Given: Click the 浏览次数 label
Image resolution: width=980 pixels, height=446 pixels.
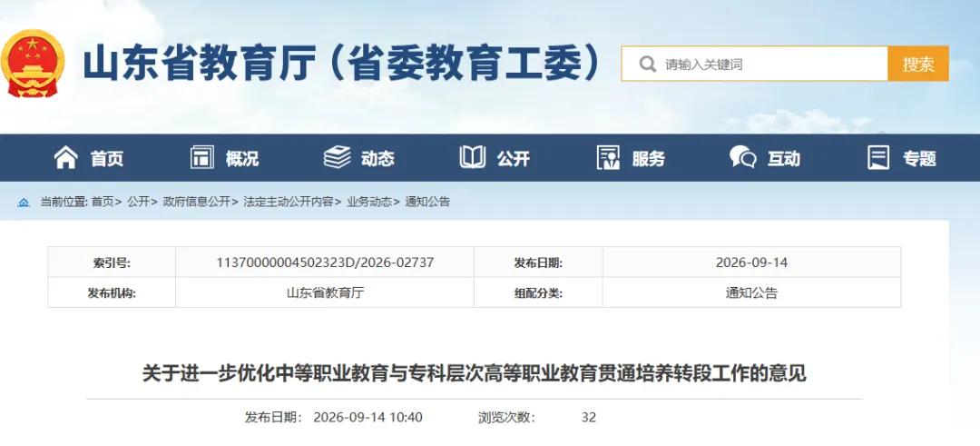Looking at the screenshot, I should [507, 417].
